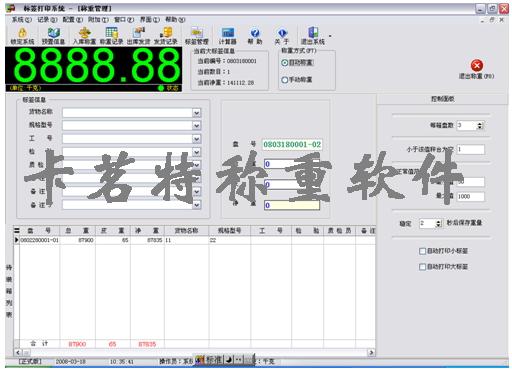Click the 控制面板 panel header button
Screen dimensions: 512x369
pyautogui.click(x=443, y=99)
